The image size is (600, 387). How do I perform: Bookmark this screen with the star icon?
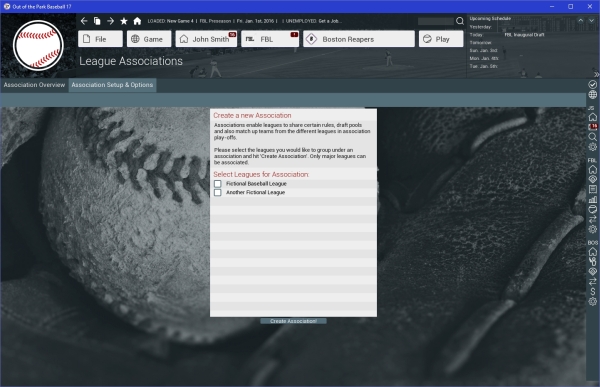(124, 21)
